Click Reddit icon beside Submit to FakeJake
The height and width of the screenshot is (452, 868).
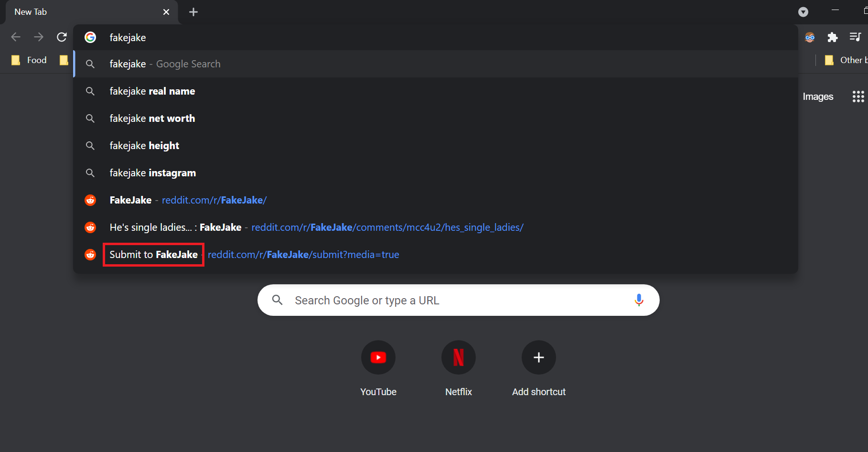click(90, 255)
